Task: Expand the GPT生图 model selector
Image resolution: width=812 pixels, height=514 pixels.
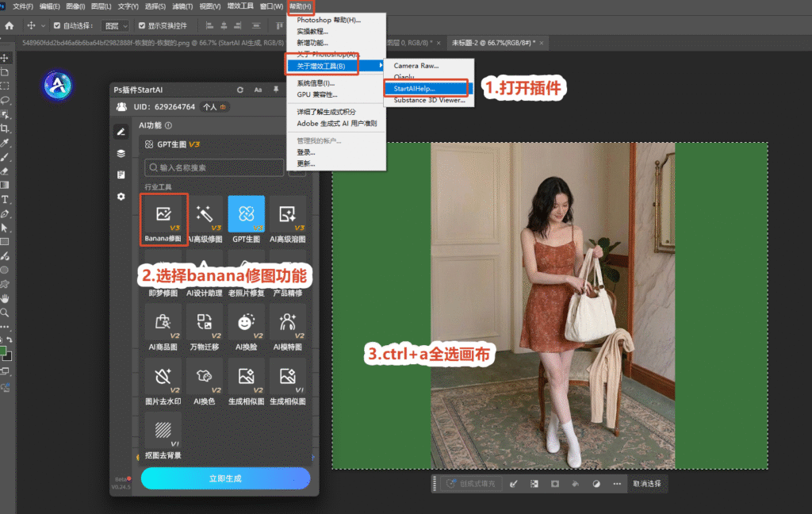Action: [x=211, y=144]
